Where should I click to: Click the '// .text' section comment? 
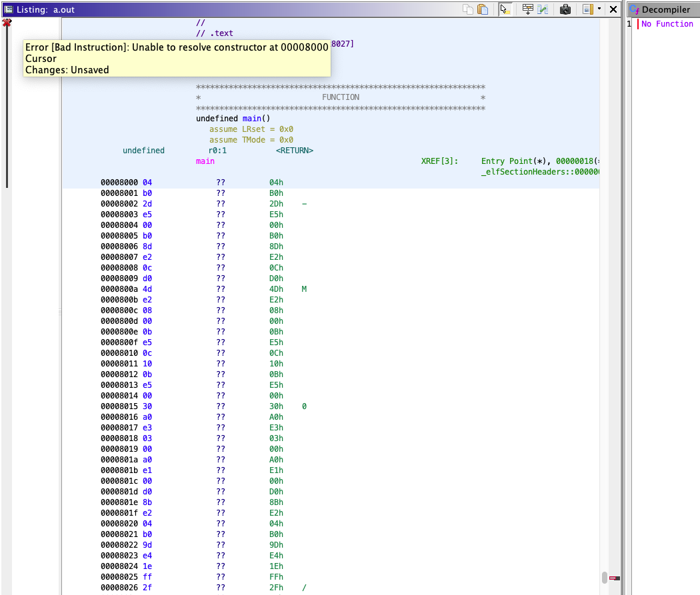(x=214, y=33)
